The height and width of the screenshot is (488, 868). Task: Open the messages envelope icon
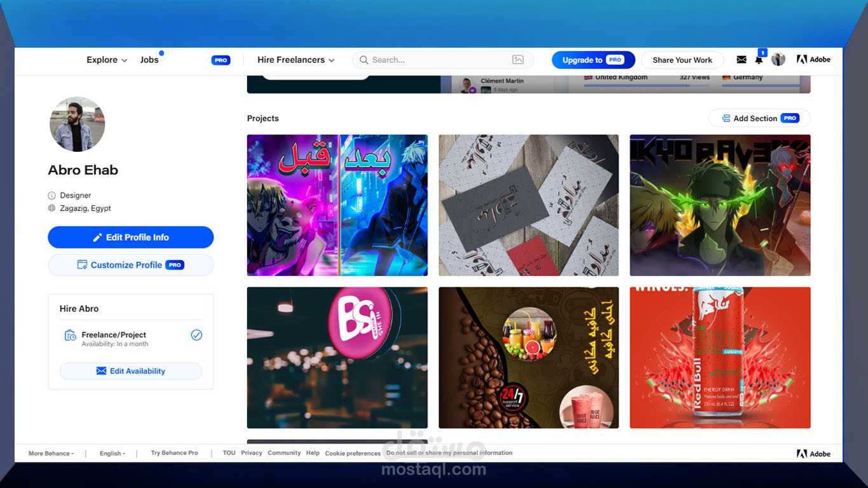pyautogui.click(x=741, y=60)
